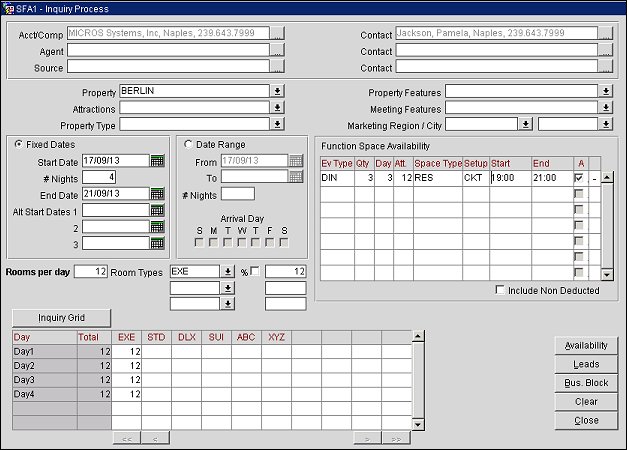Screen dimensions: 627x450
Task: Click the Inquiry Grid button
Action: (x=61, y=318)
